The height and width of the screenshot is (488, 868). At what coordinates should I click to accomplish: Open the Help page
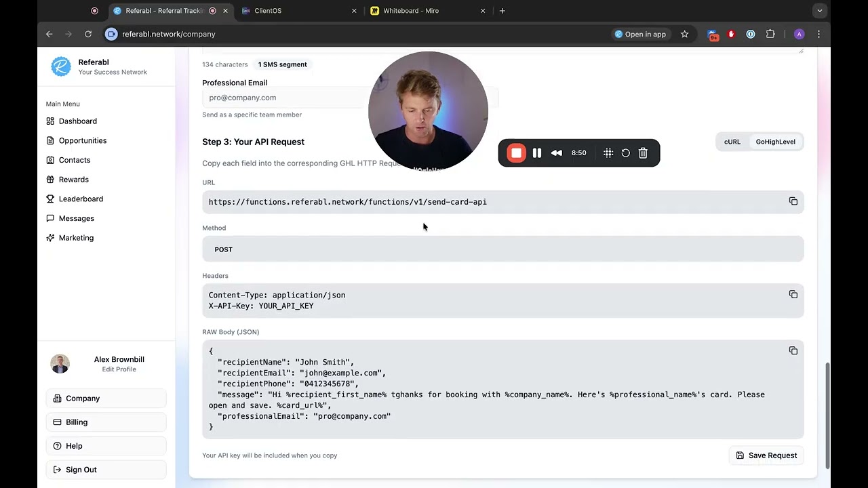coord(106,446)
